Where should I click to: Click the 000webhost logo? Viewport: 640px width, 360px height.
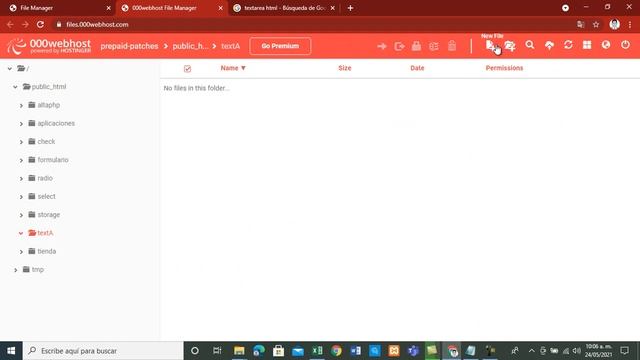click(49, 46)
